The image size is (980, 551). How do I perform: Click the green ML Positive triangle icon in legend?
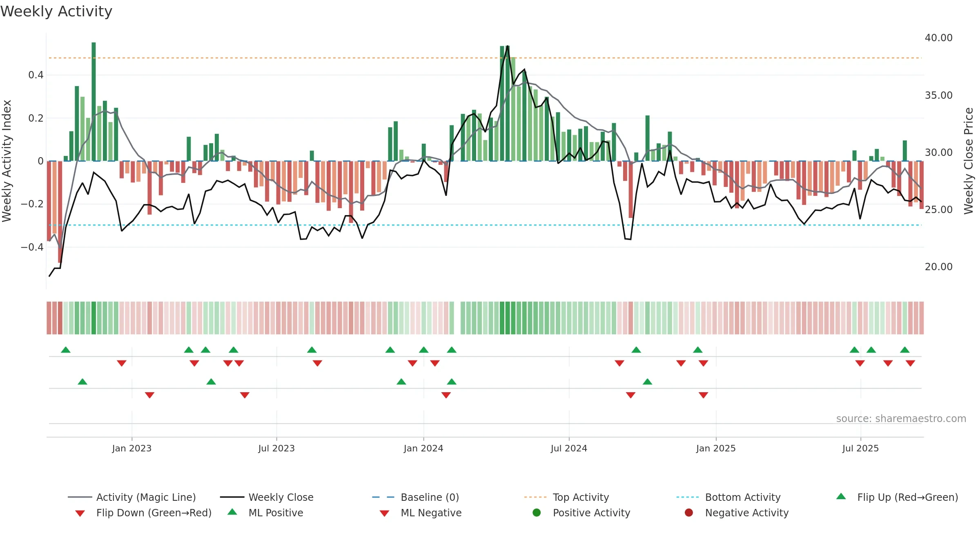click(x=232, y=512)
